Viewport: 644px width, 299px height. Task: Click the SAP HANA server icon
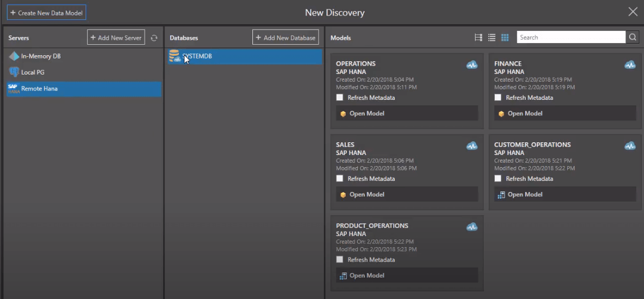(14, 89)
